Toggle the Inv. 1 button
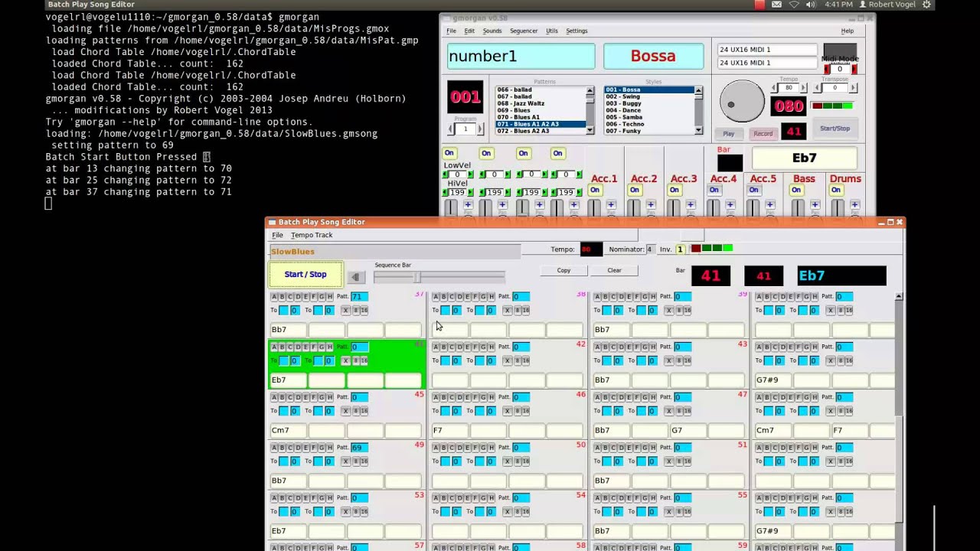 point(680,249)
